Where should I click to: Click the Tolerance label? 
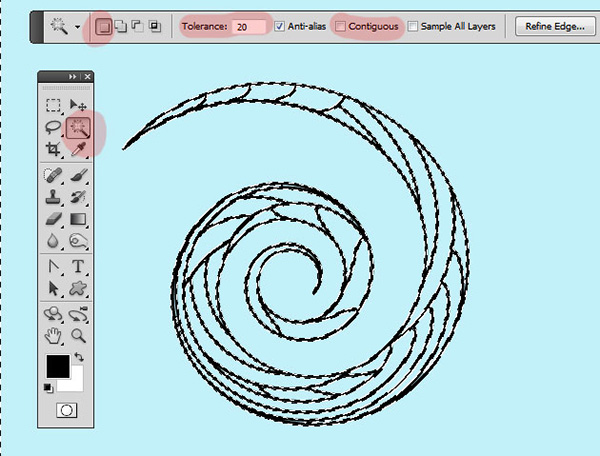pos(204,26)
